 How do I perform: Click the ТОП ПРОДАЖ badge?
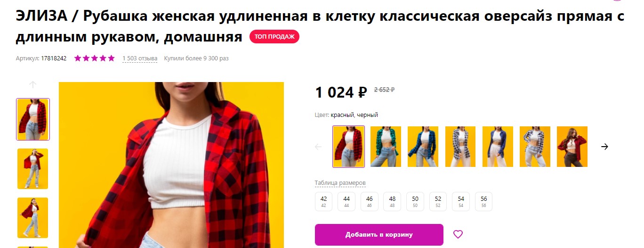(x=274, y=37)
